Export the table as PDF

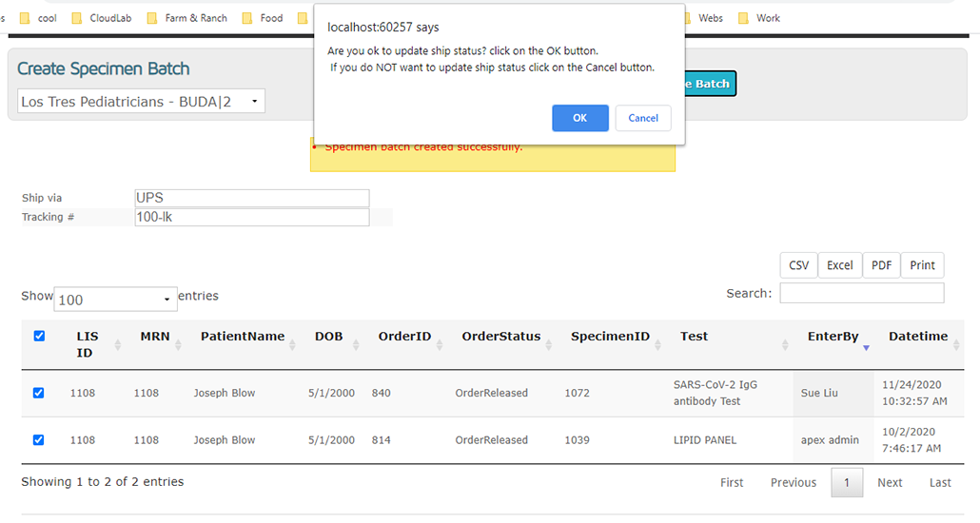(x=881, y=265)
